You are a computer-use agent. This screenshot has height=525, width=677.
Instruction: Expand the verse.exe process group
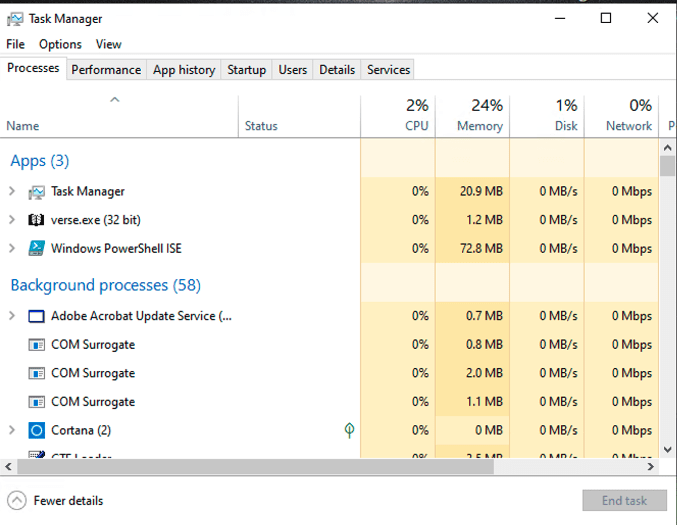coord(12,220)
